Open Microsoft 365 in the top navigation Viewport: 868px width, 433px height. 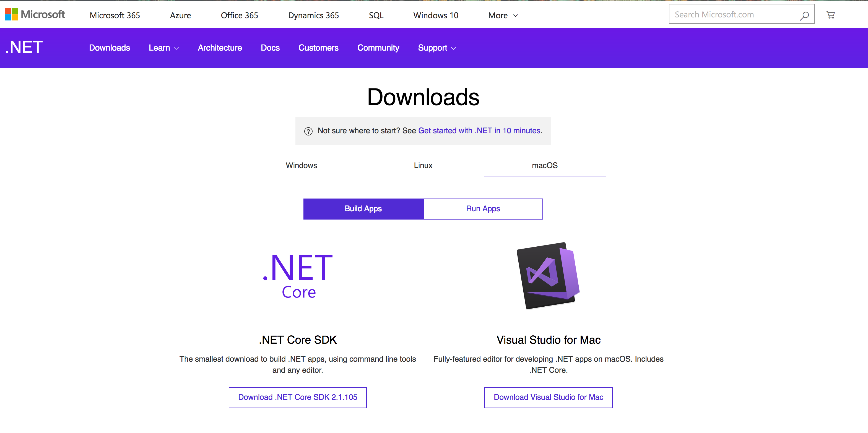click(x=115, y=15)
